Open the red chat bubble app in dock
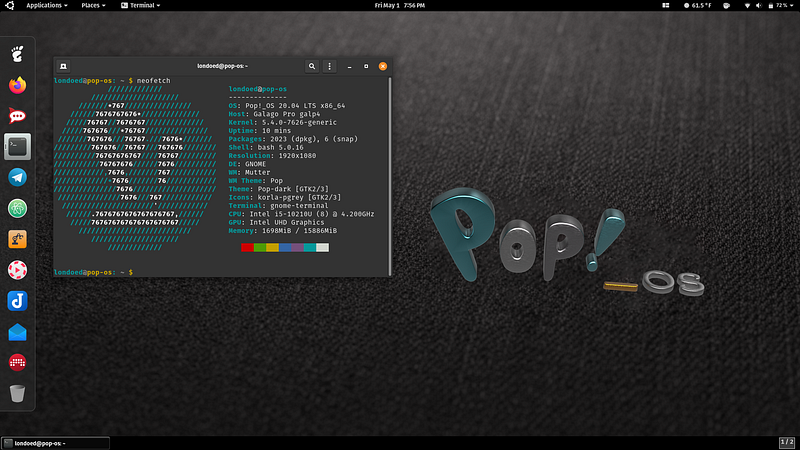The height and width of the screenshot is (450, 800). [x=17, y=116]
